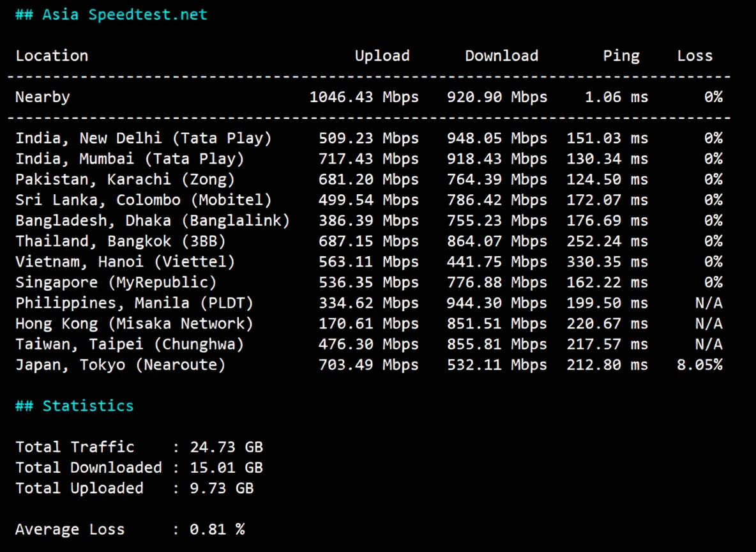Select 'India, Mumbai (Tata Play)' row label

[x=130, y=158]
